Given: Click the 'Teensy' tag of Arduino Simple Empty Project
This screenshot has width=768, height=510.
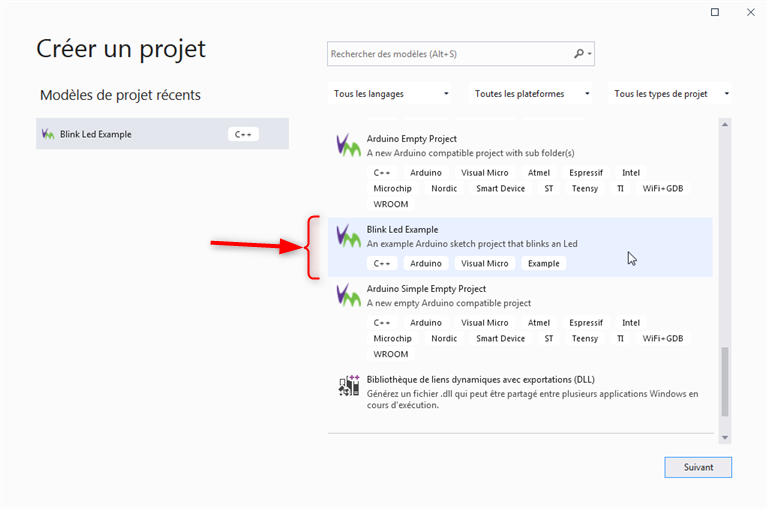Looking at the screenshot, I should pyautogui.click(x=585, y=338).
